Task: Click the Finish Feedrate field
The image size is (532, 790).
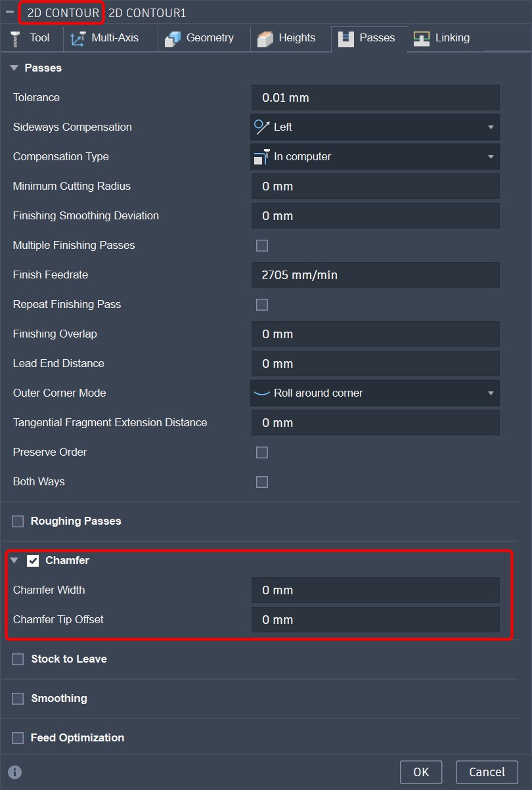Action: [x=375, y=274]
